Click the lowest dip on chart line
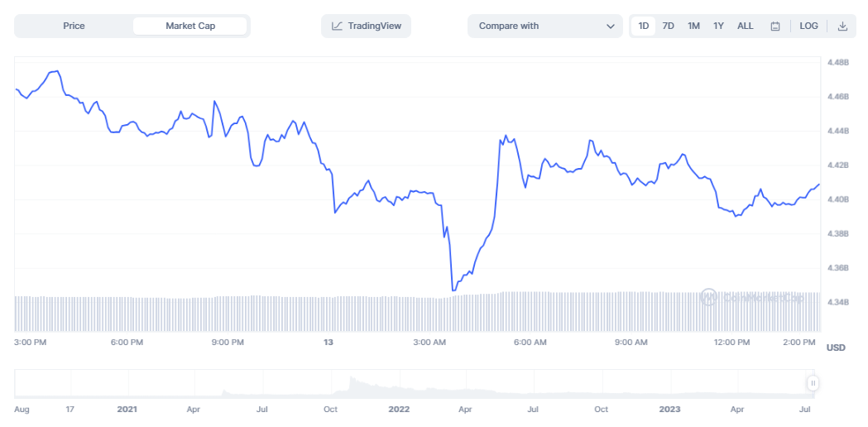868x427 pixels. (x=453, y=290)
